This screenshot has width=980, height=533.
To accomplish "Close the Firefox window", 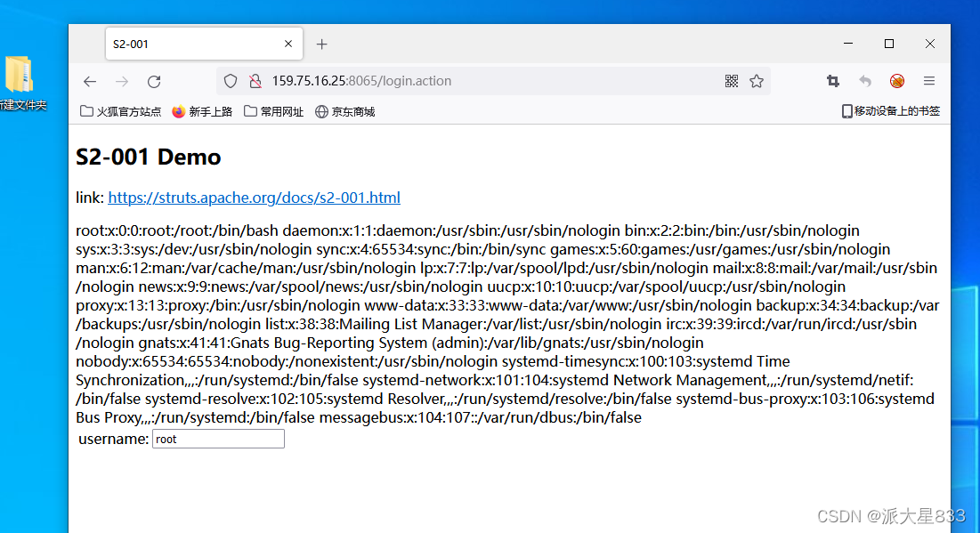I will pos(930,43).
